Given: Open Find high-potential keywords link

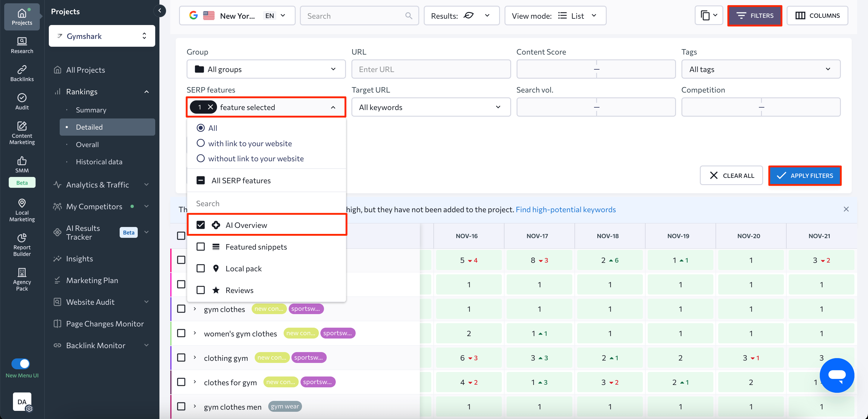Looking at the screenshot, I should click(565, 209).
